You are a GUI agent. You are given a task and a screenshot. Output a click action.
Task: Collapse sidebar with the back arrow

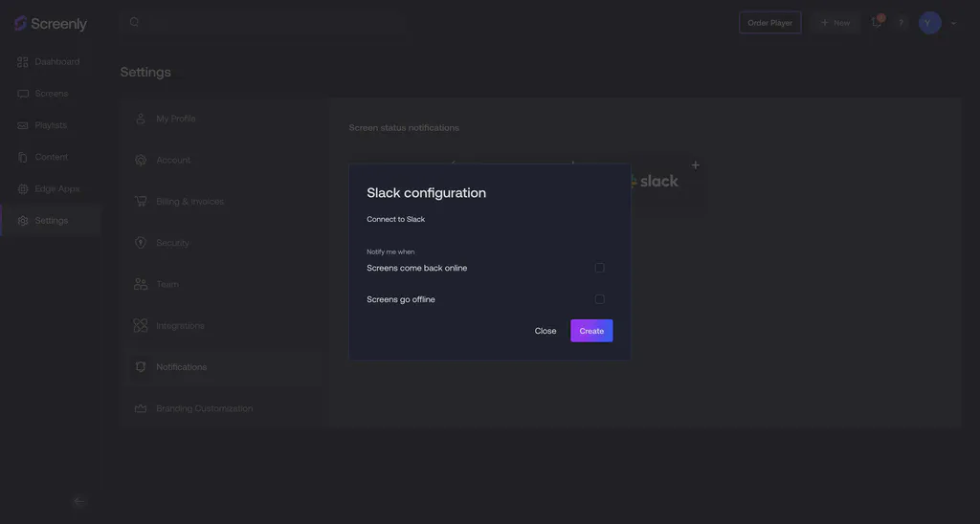coord(78,501)
